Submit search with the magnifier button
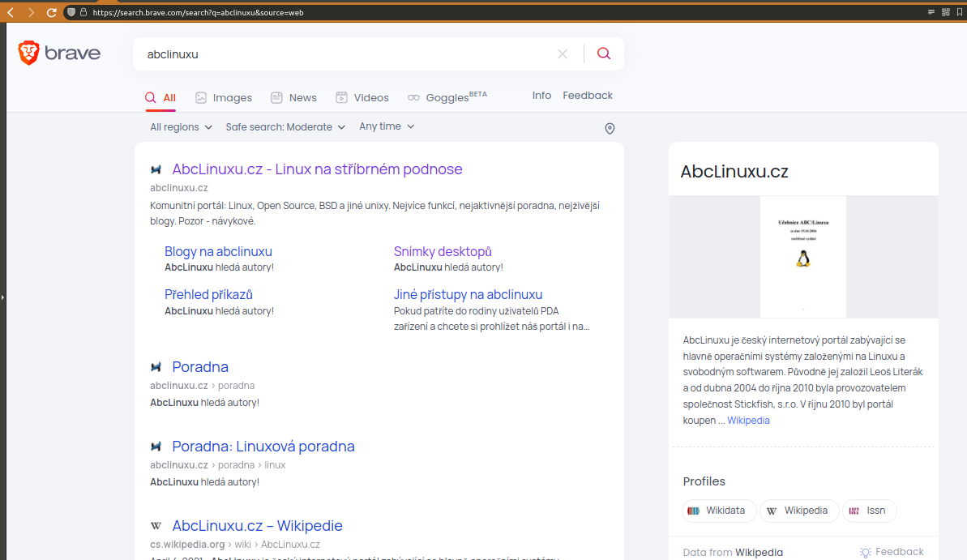Viewport: 967px width, 560px height. 604,53
